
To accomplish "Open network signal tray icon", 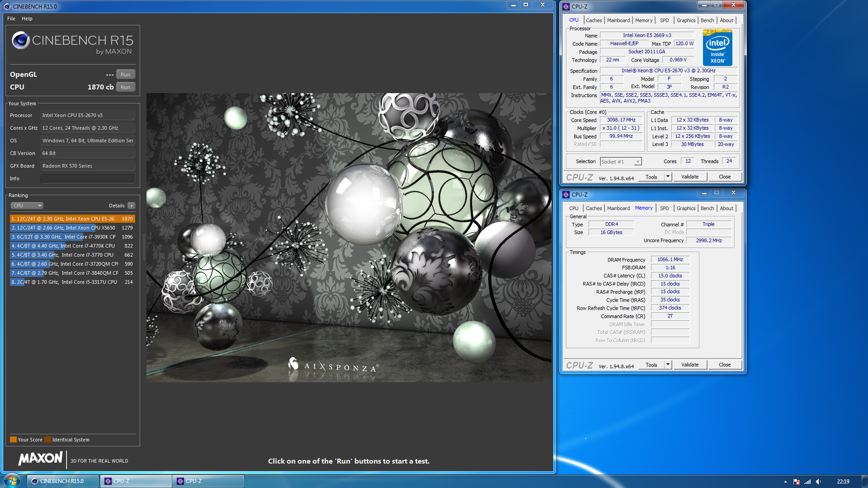I will point(807,482).
